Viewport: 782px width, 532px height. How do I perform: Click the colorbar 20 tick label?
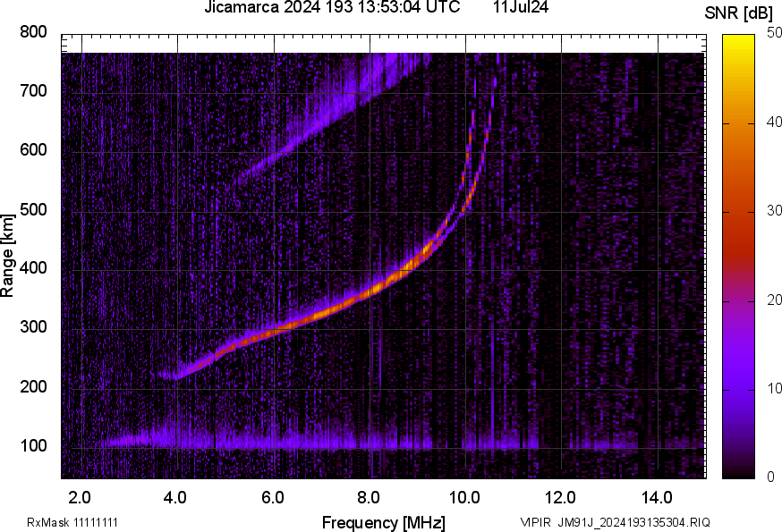774,300
